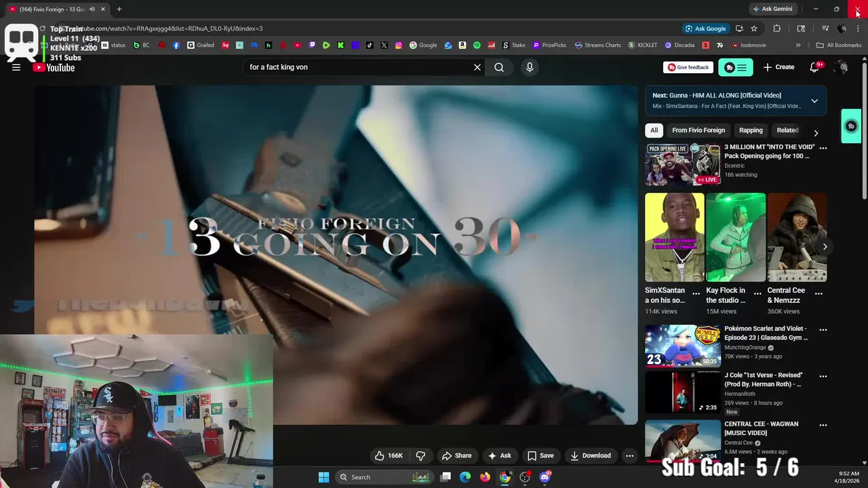Mute the tab via speaker icon
The image size is (868, 488).
[92, 9]
